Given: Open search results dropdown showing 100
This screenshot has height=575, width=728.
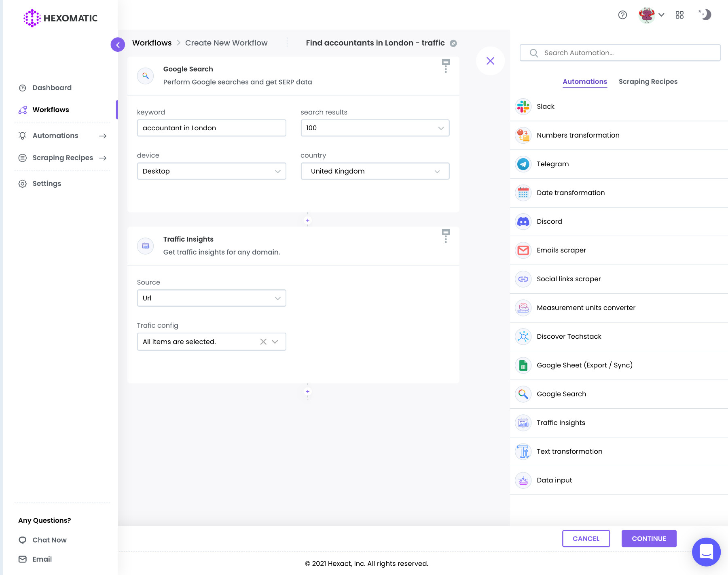Looking at the screenshot, I should point(375,128).
